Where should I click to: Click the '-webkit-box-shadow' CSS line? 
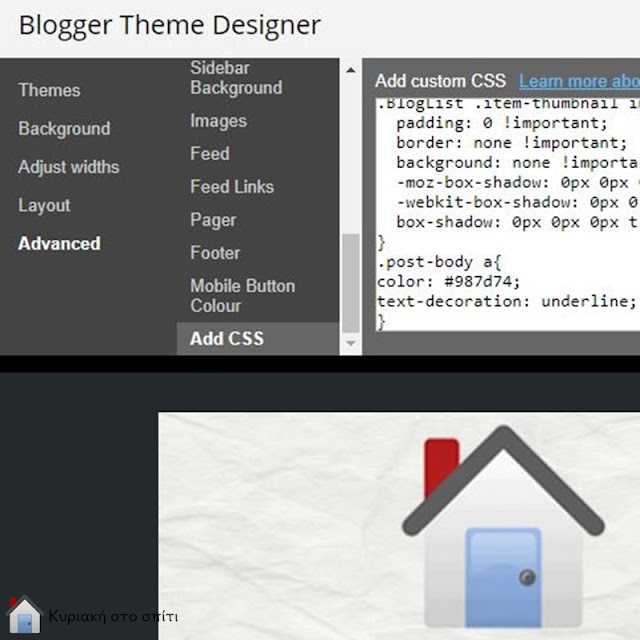pyautogui.click(x=518, y=202)
